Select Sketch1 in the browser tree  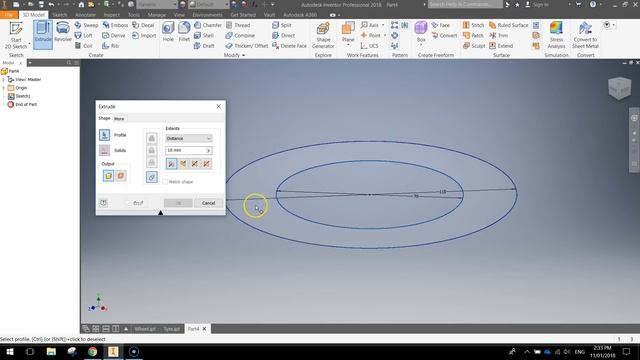19,96
